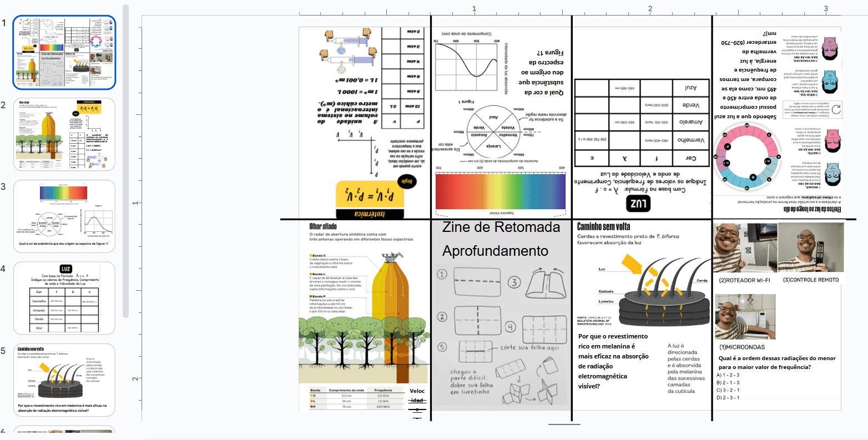
Task: Open slide 2 thumbnail with yellow radar graphic
Action: point(64,134)
